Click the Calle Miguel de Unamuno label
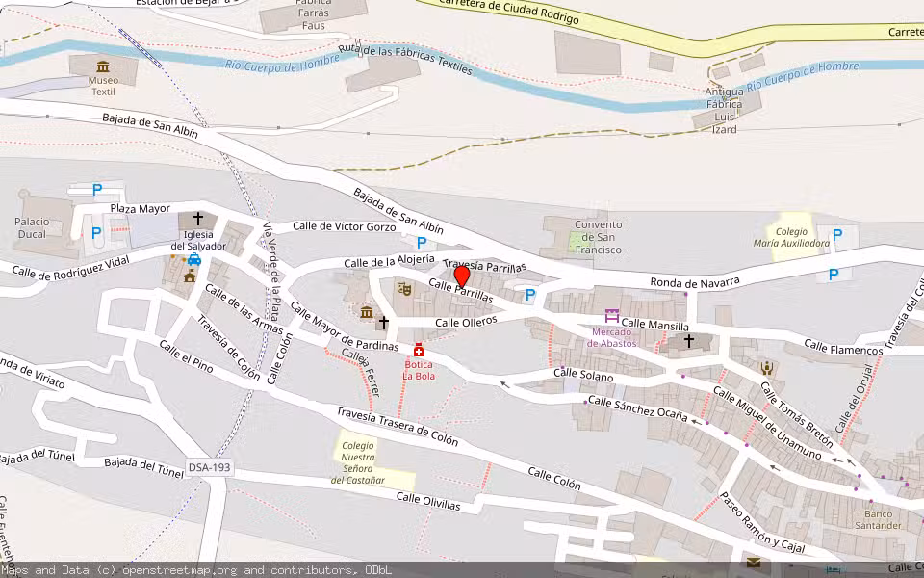 click(767, 422)
